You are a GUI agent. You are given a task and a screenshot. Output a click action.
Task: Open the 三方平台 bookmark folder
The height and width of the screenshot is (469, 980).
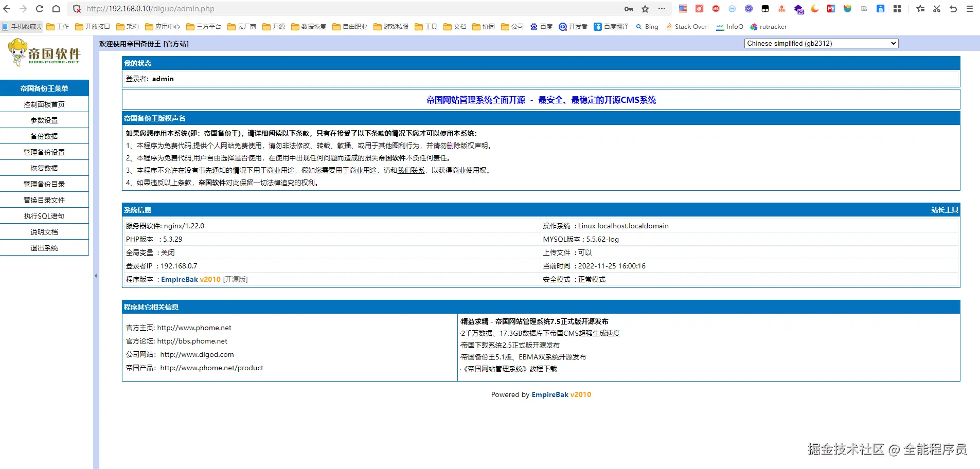204,27
